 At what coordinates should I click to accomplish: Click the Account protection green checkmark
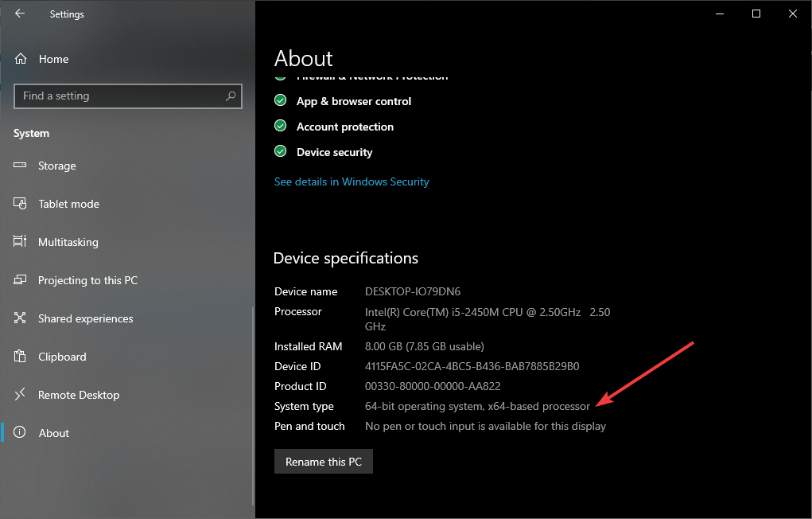pyautogui.click(x=280, y=126)
